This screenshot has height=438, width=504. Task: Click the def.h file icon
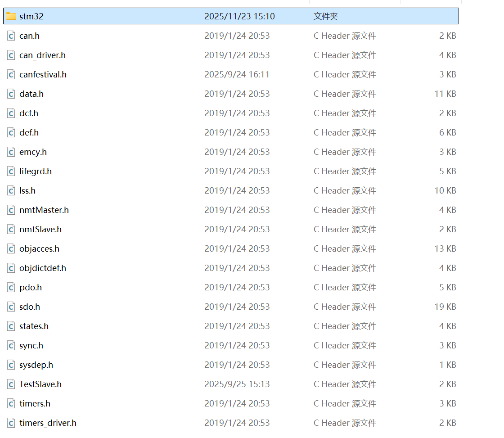[x=11, y=132]
